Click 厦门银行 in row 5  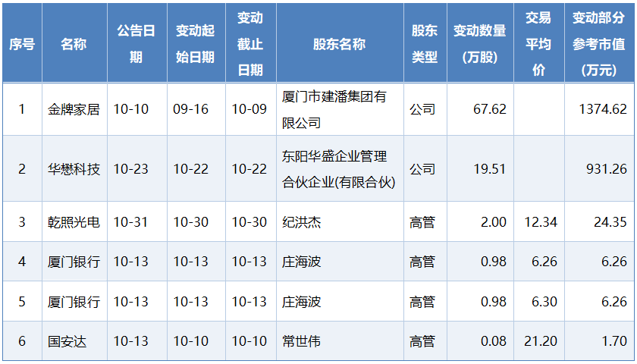click(x=74, y=302)
